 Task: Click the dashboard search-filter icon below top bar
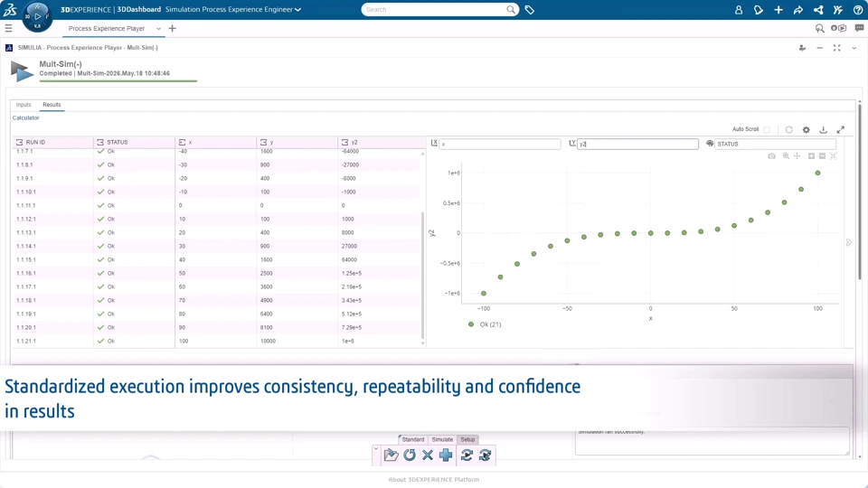820,28
